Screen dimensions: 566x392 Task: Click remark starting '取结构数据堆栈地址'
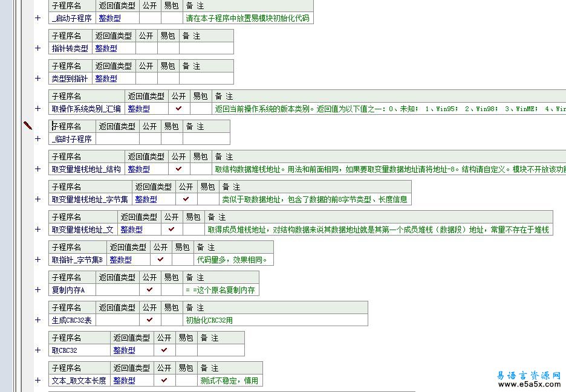pyautogui.click(x=390, y=169)
